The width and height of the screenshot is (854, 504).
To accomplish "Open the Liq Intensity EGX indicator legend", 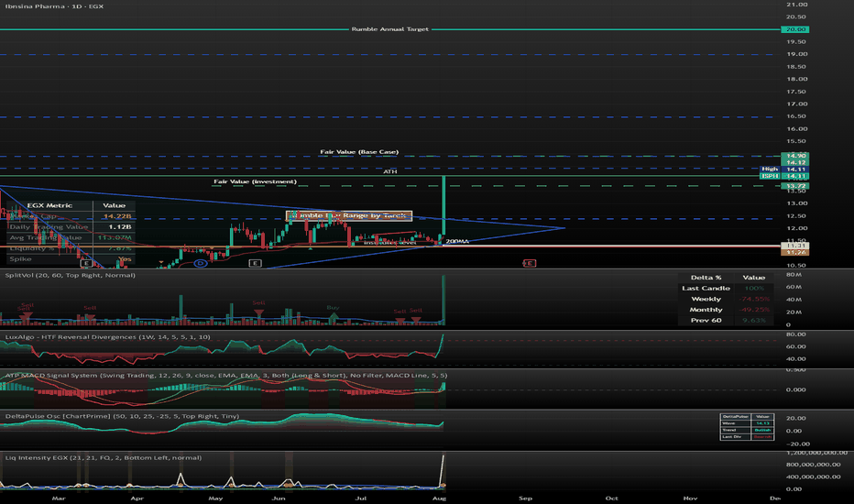I will 104,457.
